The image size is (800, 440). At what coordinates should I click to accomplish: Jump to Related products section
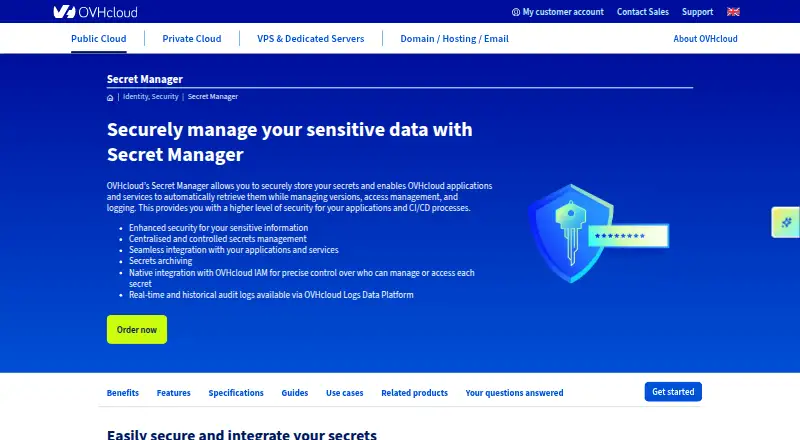(x=414, y=393)
